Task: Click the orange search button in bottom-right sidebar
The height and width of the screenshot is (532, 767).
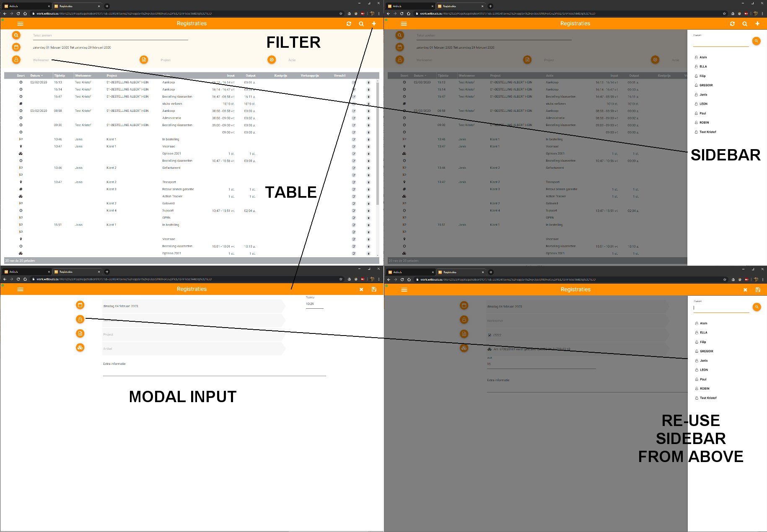Action: 757,307
